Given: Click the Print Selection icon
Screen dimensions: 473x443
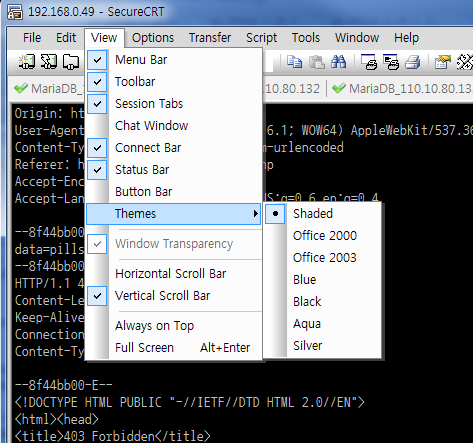Looking at the screenshot, I should 391,62.
